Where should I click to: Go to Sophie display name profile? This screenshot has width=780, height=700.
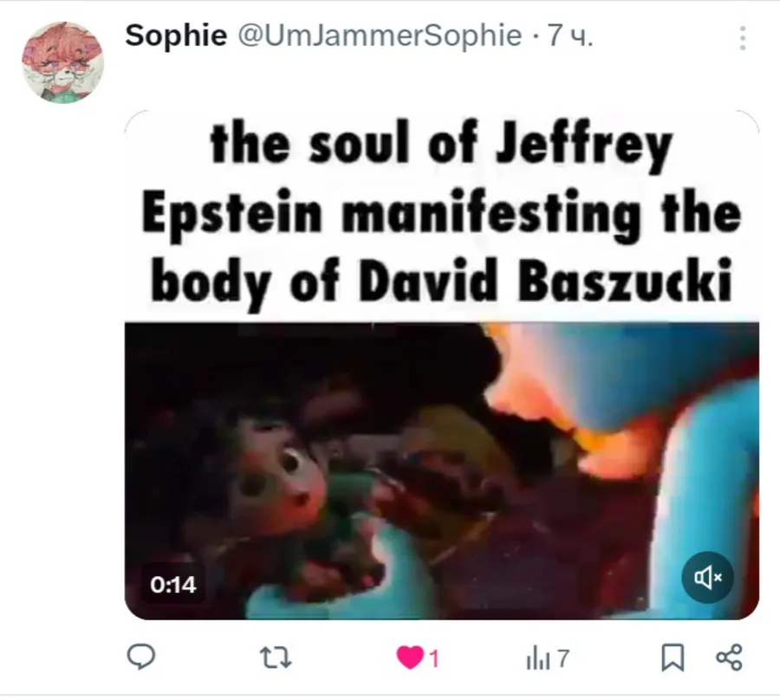(x=176, y=36)
